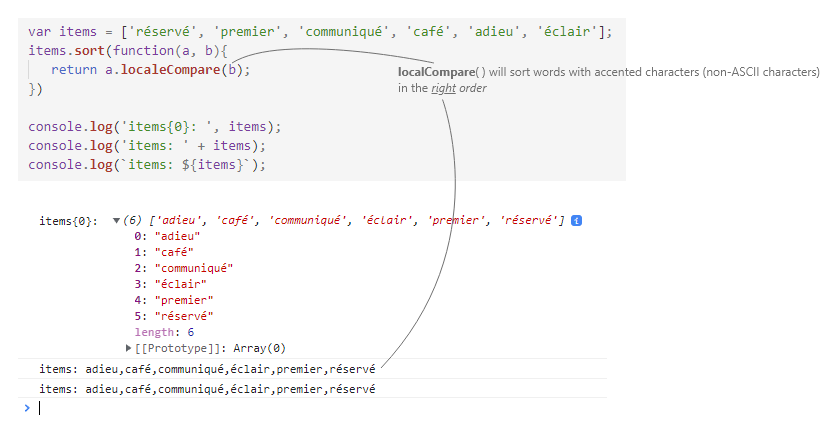The width and height of the screenshot is (840, 439).
Task: Click the console.log template literal line
Action: tap(147, 165)
